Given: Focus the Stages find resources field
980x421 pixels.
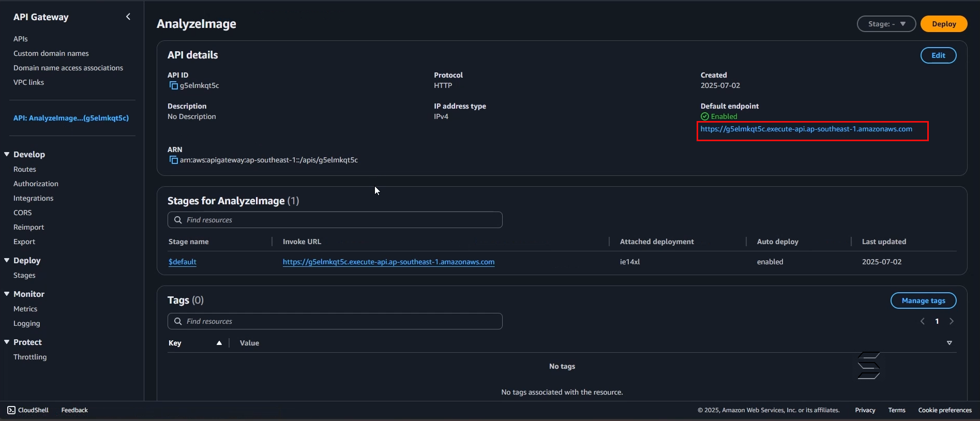Looking at the screenshot, I should coord(335,220).
